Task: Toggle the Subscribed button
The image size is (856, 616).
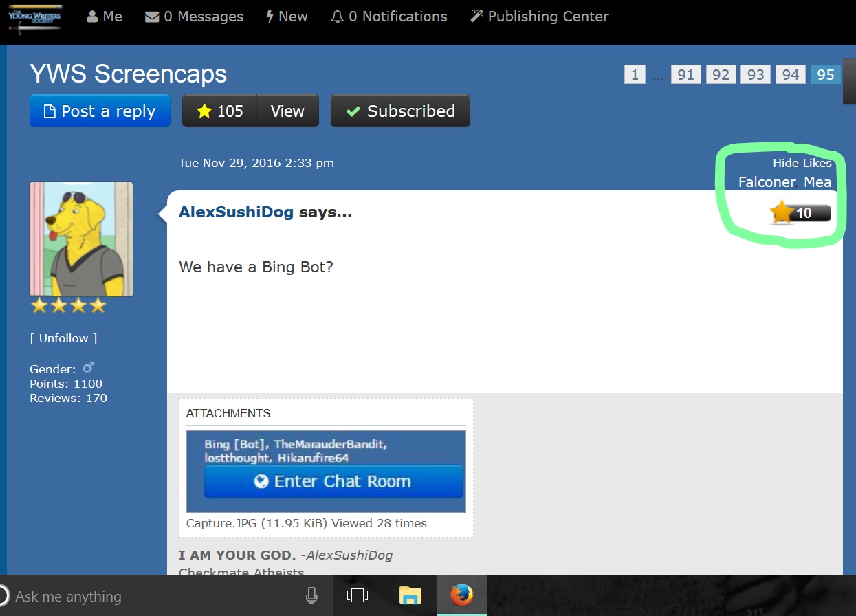Action: [400, 111]
